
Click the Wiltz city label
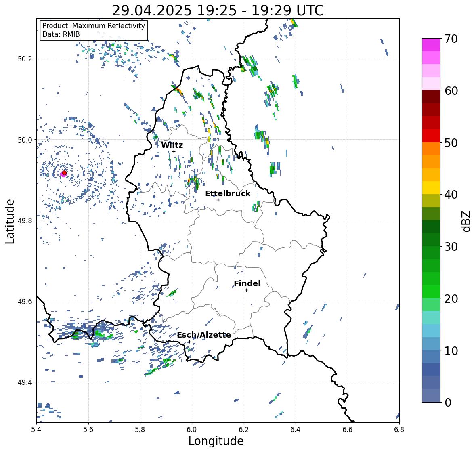pyautogui.click(x=172, y=145)
